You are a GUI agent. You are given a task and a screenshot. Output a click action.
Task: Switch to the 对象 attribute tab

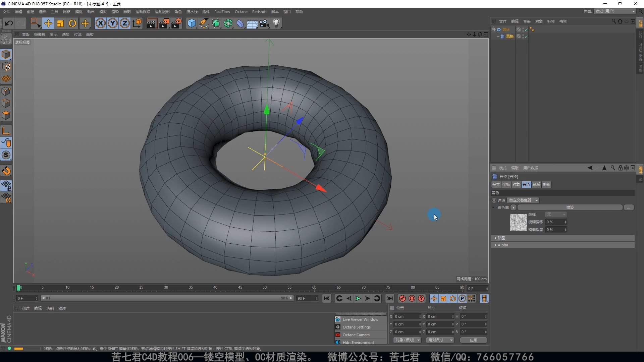point(516,184)
